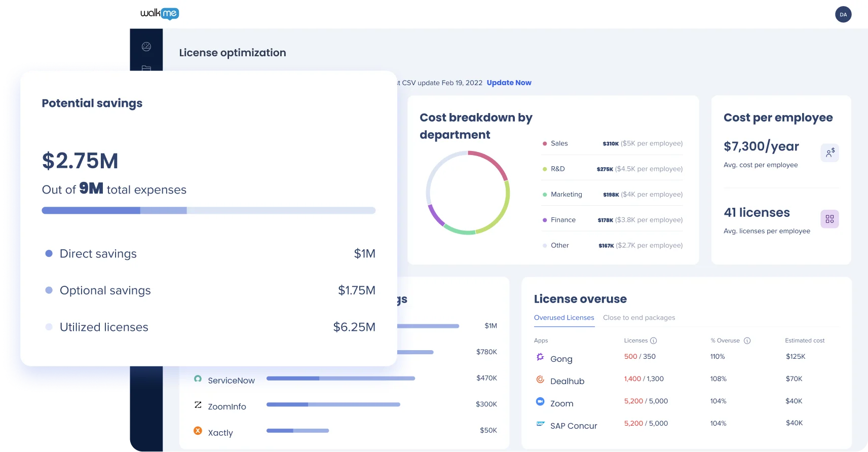This screenshot has height=452, width=868.
Task: Select the Sales department legend entry
Action: 559,143
